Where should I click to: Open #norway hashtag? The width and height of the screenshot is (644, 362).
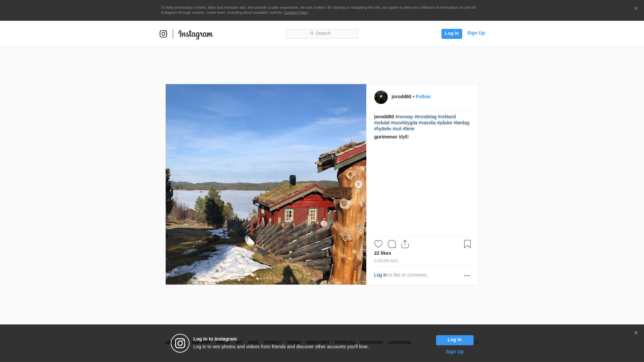pos(404,117)
